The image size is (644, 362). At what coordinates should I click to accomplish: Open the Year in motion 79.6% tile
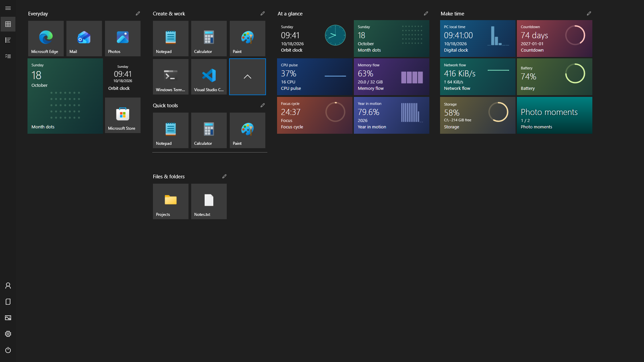point(391,115)
